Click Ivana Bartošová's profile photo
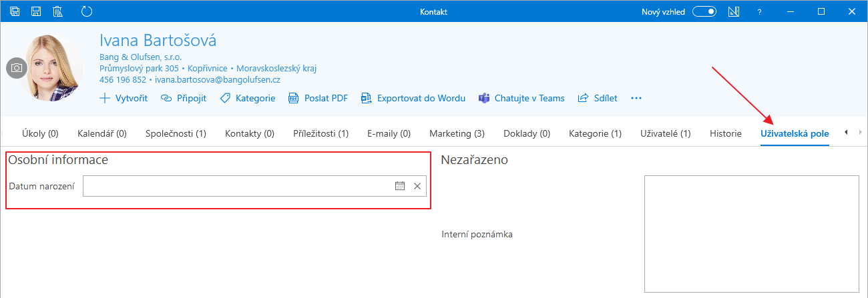Image resolution: width=868 pixels, height=298 pixels. click(50, 67)
